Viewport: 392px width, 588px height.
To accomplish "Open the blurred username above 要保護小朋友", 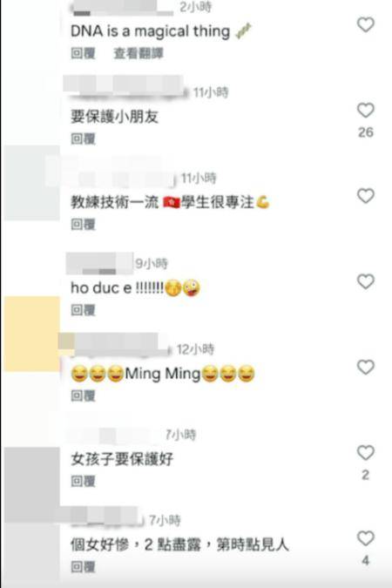I will click(x=125, y=86).
